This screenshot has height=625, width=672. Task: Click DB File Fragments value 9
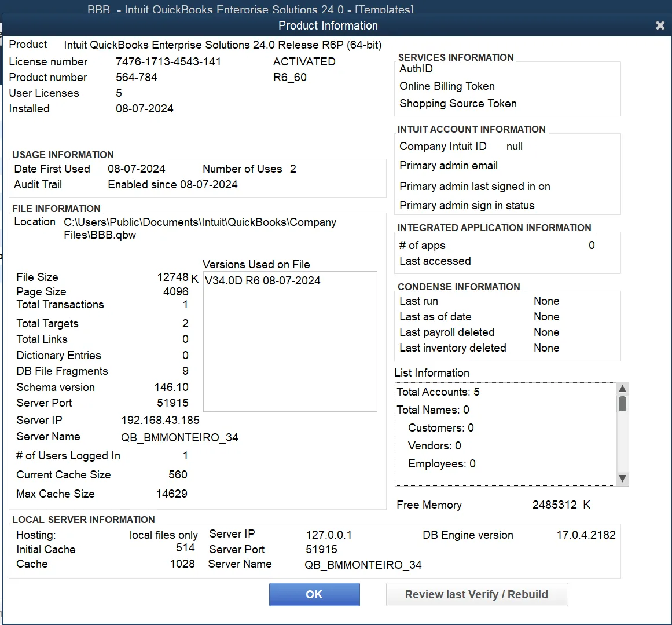(185, 371)
